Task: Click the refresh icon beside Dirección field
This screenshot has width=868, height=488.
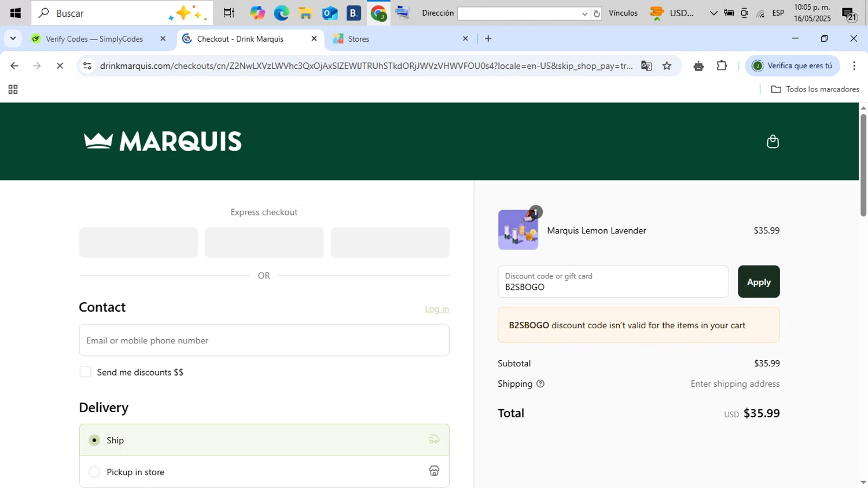Action: click(597, 13)
